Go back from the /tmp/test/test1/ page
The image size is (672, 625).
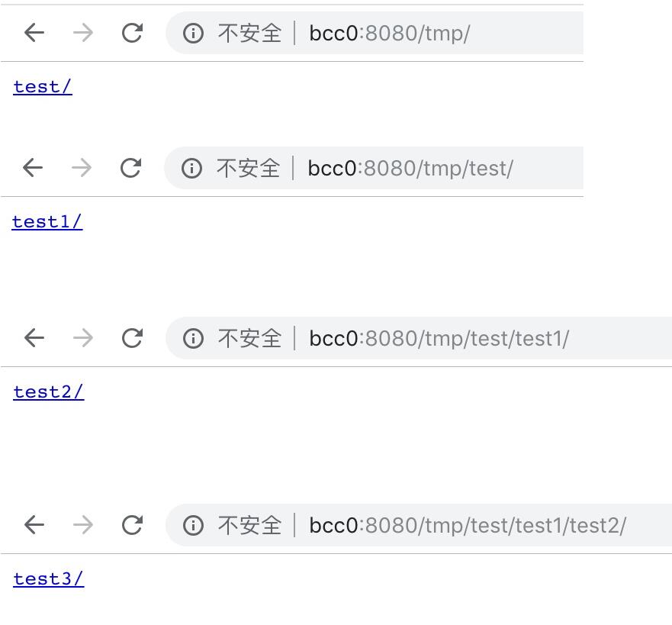coord(34,338)
